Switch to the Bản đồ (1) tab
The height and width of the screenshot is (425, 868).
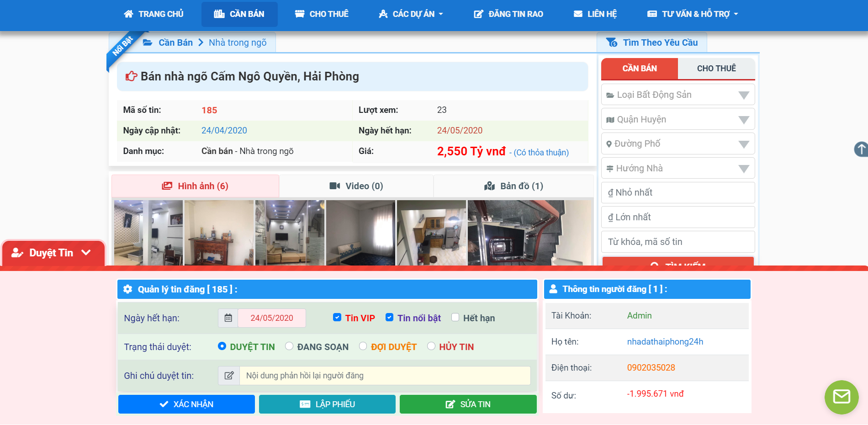point(513,186)
